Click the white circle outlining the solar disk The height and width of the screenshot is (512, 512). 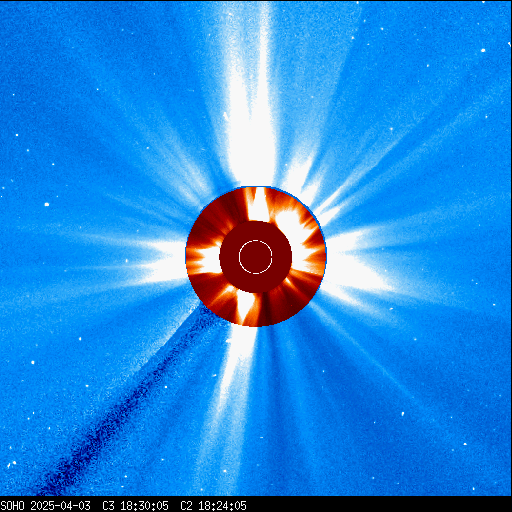tap(256, 257)
